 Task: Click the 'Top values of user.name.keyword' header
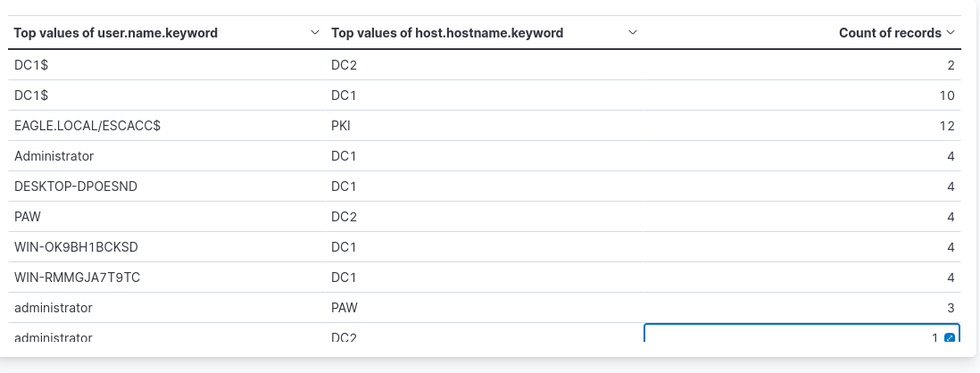(x=116, y=33)
